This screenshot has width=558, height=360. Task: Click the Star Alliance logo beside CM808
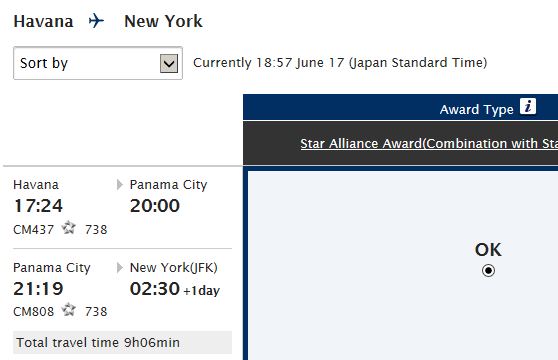68,309
